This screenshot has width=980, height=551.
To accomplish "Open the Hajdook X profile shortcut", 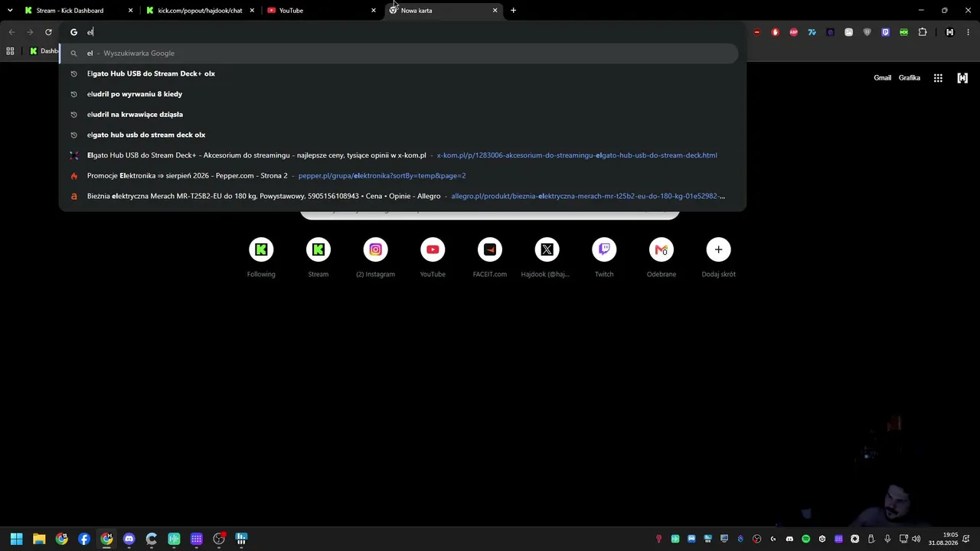I will 547,258.
